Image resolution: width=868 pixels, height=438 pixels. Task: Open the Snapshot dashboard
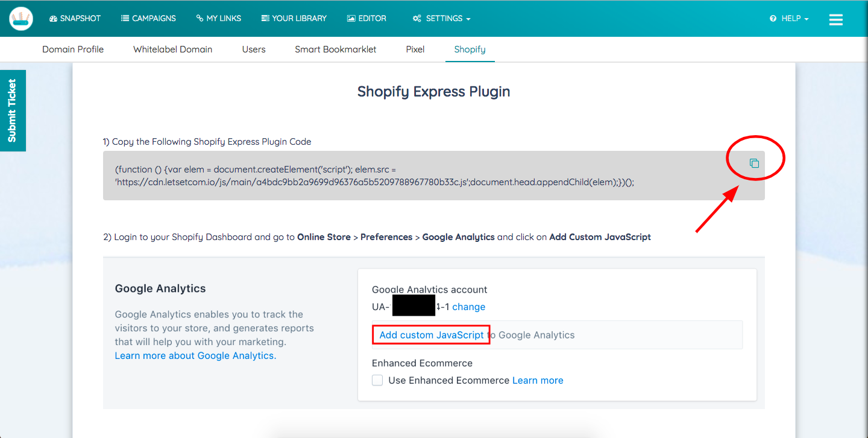point(75,19)
